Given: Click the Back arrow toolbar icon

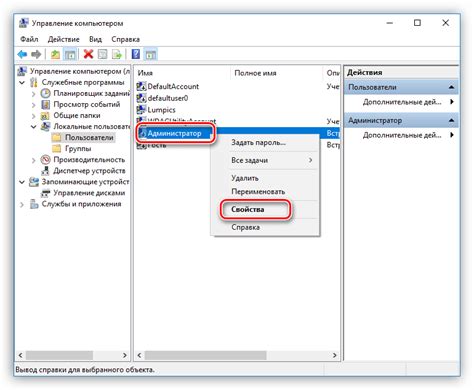Looking at the screenshot, I should 22,54.
